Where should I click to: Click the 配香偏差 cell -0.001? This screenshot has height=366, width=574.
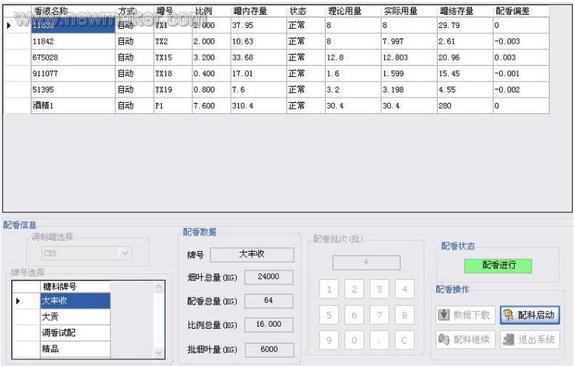(x=521, y=74)
